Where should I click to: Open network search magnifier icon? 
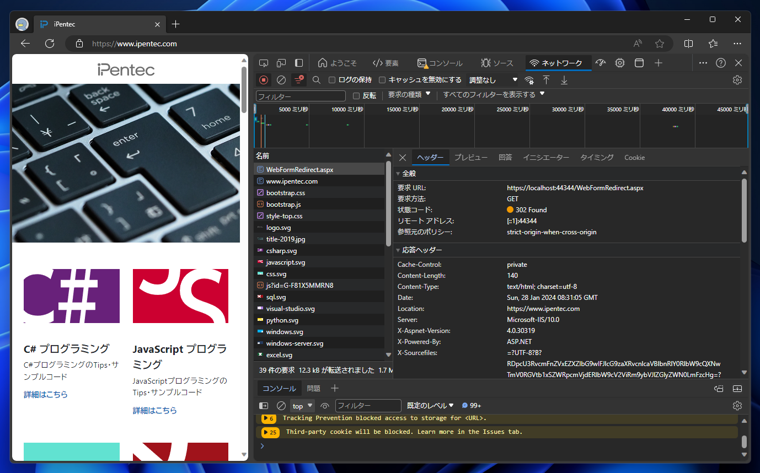tap(317, 80)
